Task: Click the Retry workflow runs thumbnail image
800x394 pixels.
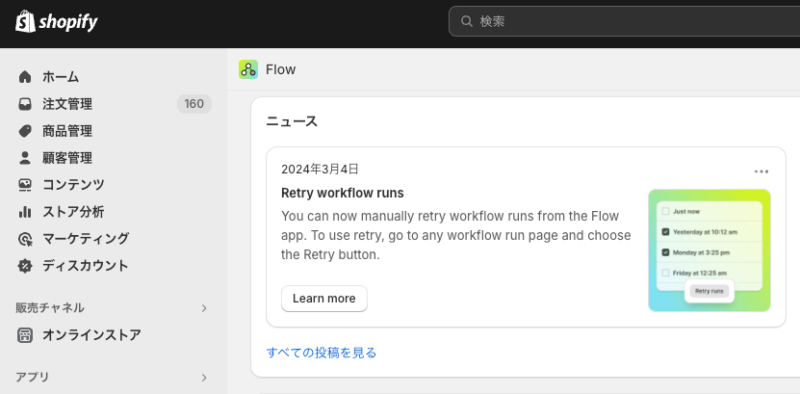Action: (x=709, y=251)
